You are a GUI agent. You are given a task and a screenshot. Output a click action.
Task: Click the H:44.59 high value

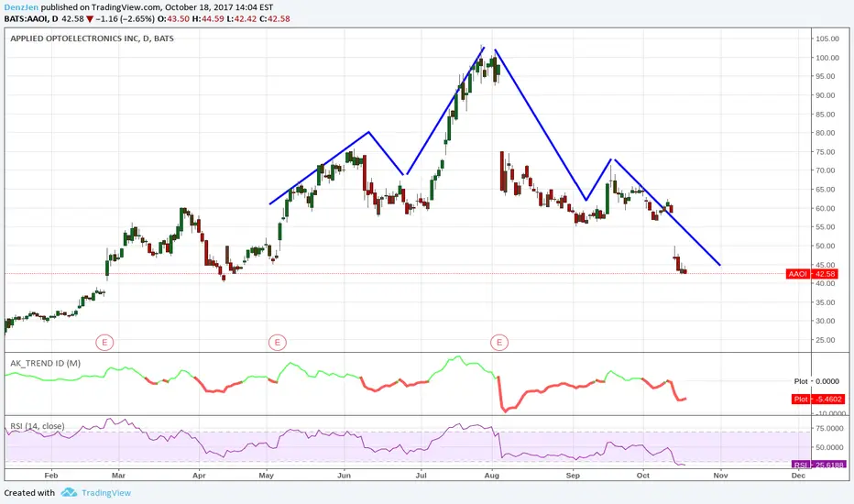(208, 18)
